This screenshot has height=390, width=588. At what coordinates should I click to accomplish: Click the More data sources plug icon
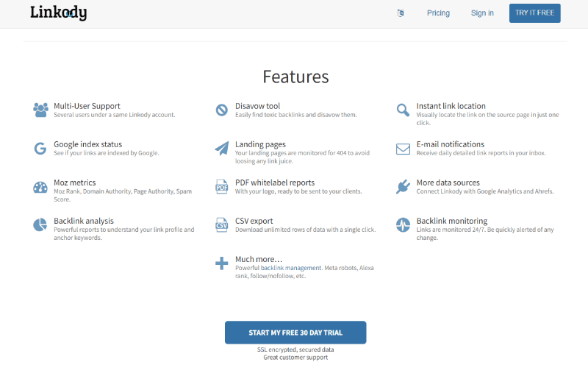click(x=403, y=187)
